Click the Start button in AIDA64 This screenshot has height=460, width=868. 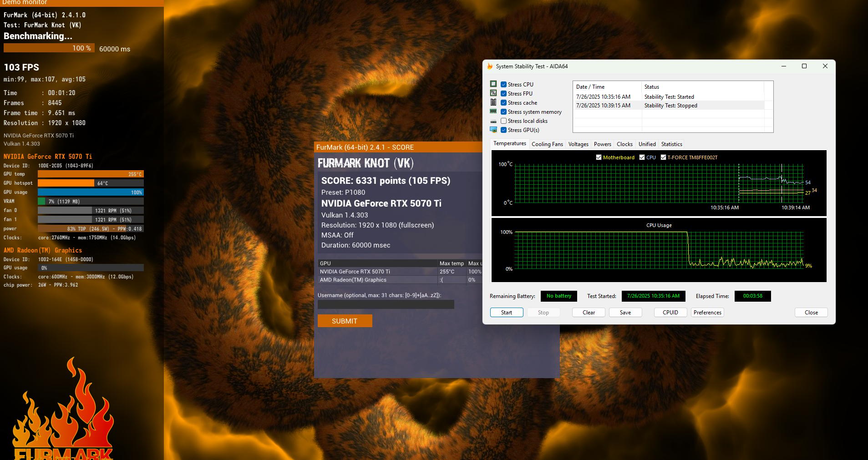pos(507,313)
